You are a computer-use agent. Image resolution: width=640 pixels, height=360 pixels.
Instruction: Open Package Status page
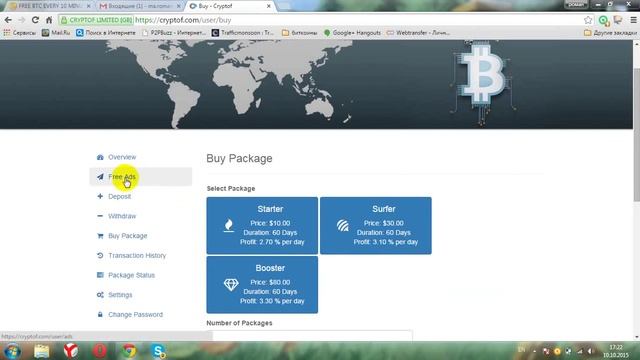(x=131, y=275)
